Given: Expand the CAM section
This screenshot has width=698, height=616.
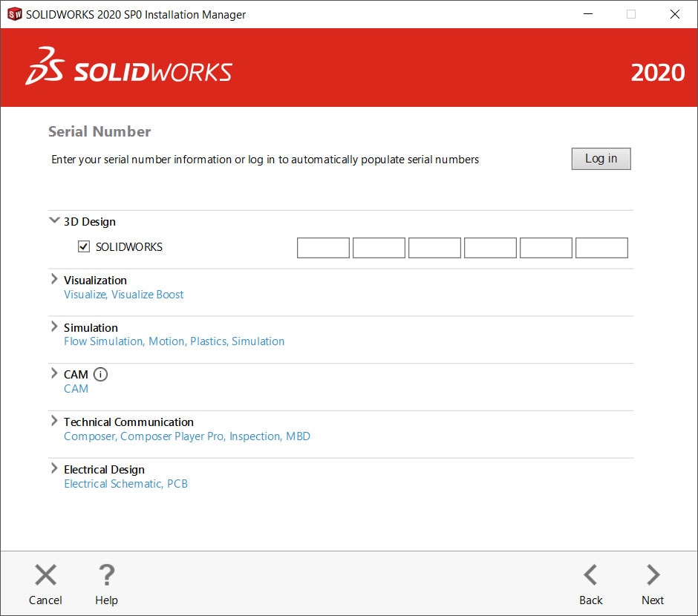Looking at the screenshot, I should click(x=53, y=373).
